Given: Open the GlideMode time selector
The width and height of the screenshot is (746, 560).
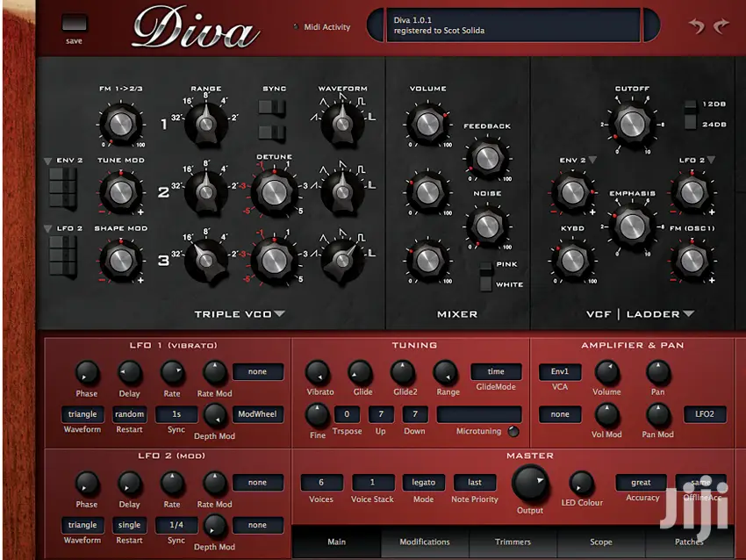Looking at the screenshot, I should [496, 371].
